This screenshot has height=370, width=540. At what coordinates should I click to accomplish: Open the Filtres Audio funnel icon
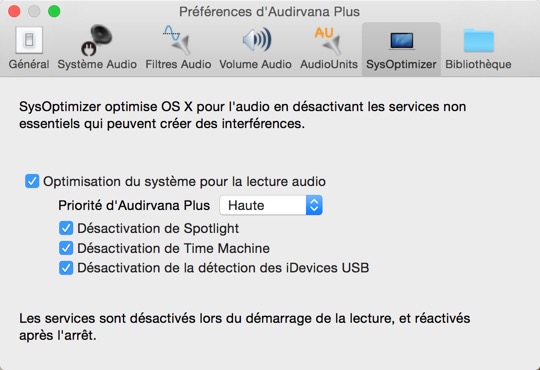pyautogui.click(x=177, y=40)
